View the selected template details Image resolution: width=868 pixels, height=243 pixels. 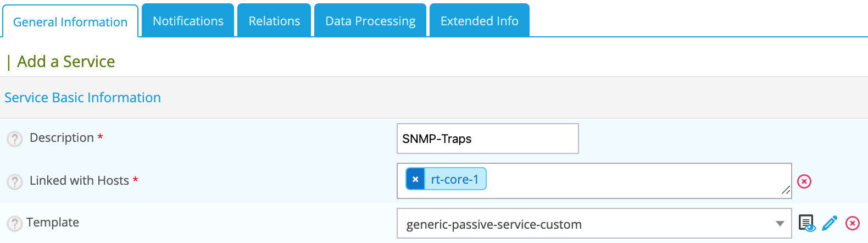pyautogui.click(x=806, y=223)
